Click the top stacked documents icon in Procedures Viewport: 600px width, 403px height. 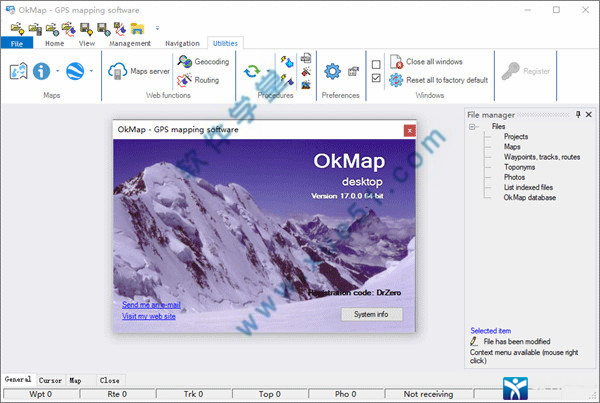306,58
